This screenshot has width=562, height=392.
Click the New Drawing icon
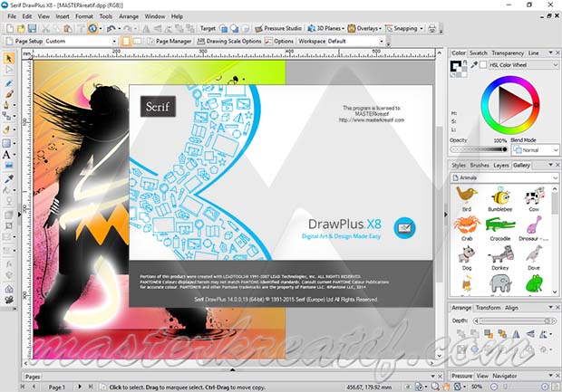click(x=10, y=28)
